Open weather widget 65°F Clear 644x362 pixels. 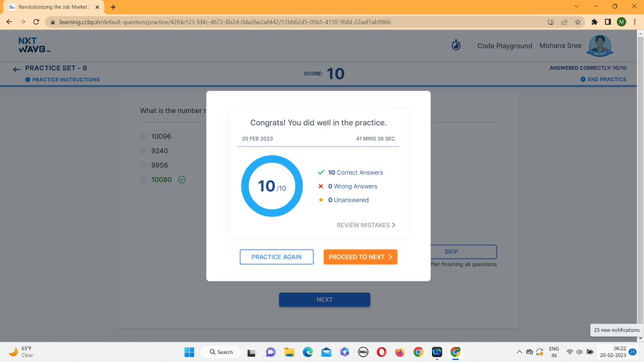click(x=23, y=352)
